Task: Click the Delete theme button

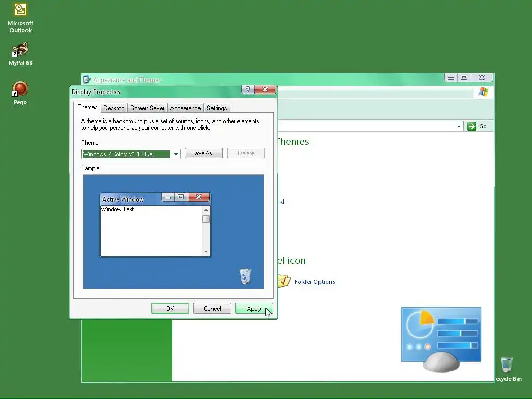Action: coord(246,153)
